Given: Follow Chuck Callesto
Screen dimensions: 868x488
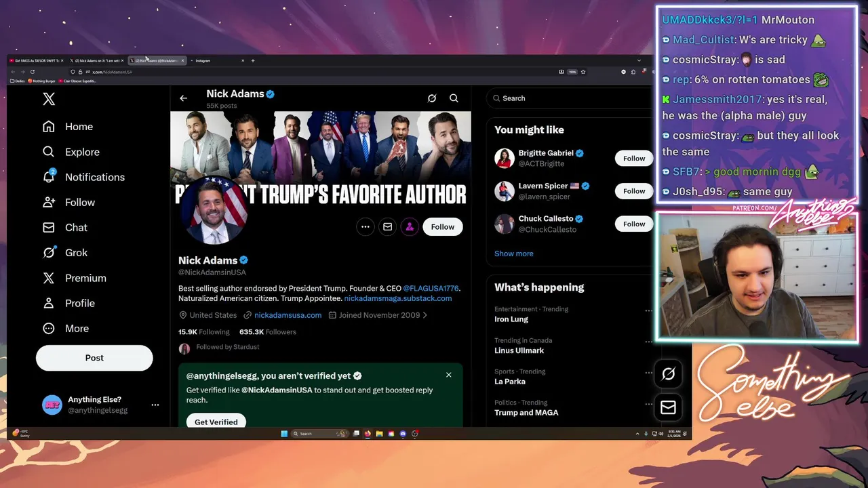Looking at the screenshot, I should click(x=634, y=224).
